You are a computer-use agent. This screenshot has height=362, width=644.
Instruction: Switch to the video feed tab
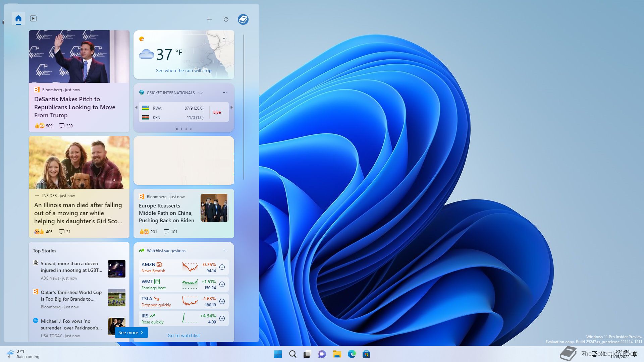(33, 18)
